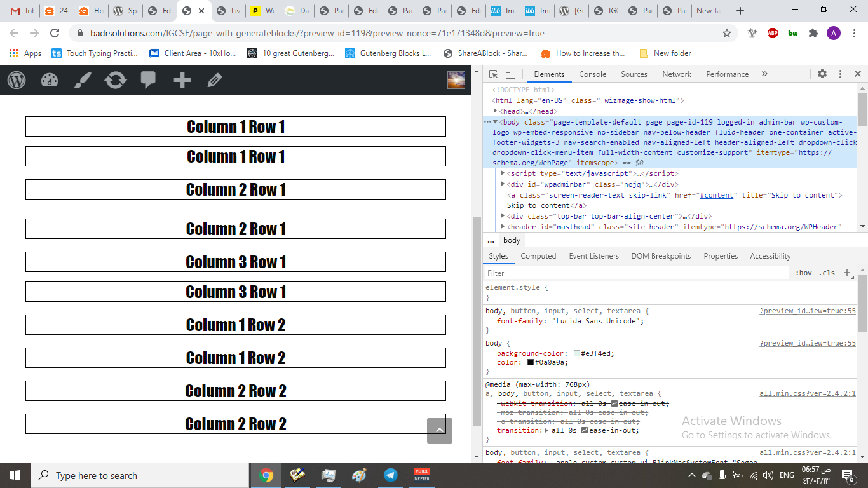Screen dimensions: 868x488
Task: Open the Accessibility tab
Action: pos(770,256)
